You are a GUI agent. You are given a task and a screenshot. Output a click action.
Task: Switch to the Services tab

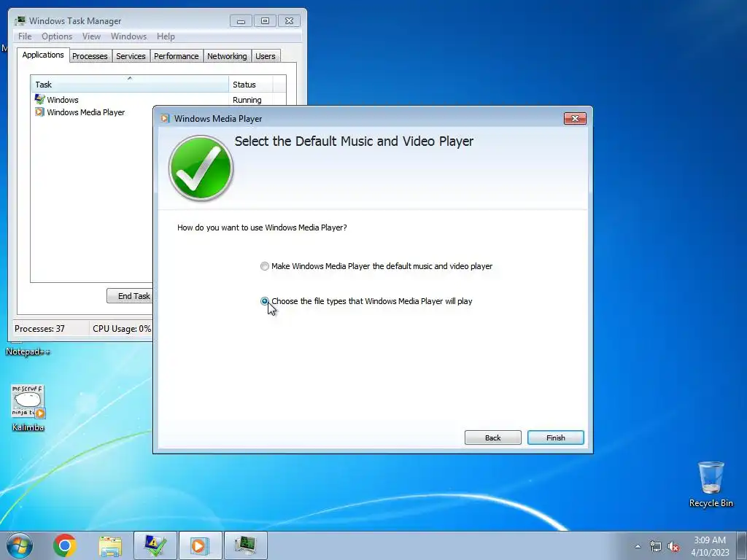131,56
